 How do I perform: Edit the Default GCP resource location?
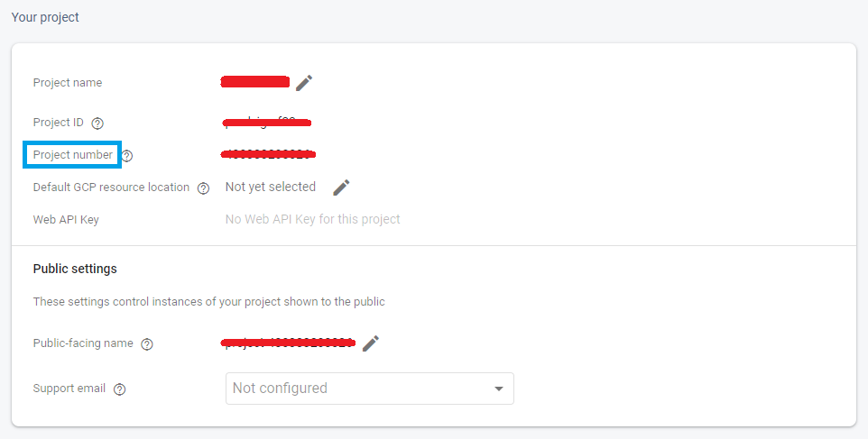pyautogui.click(x=341, y=187)
